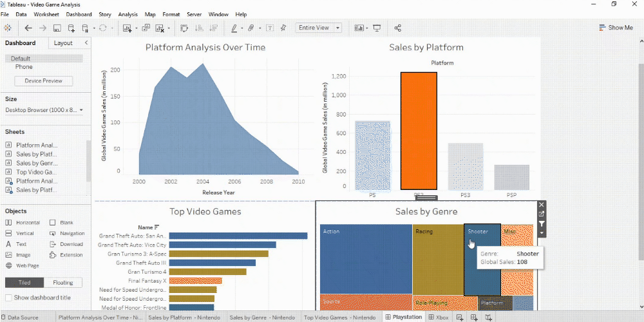Click the Highlight pen toolbar icon
This screenshot has height=322, width=644.
click(234, 28)
